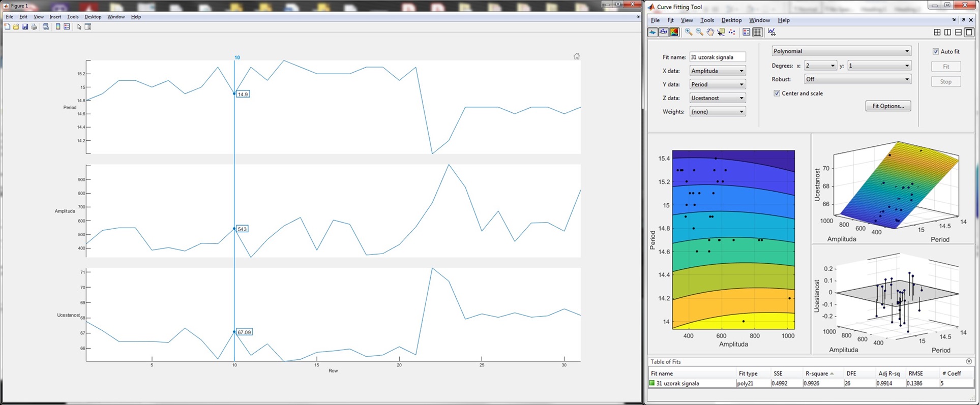
Task: Click the Zoom In magnifier icon
Action: click(689, 32)
